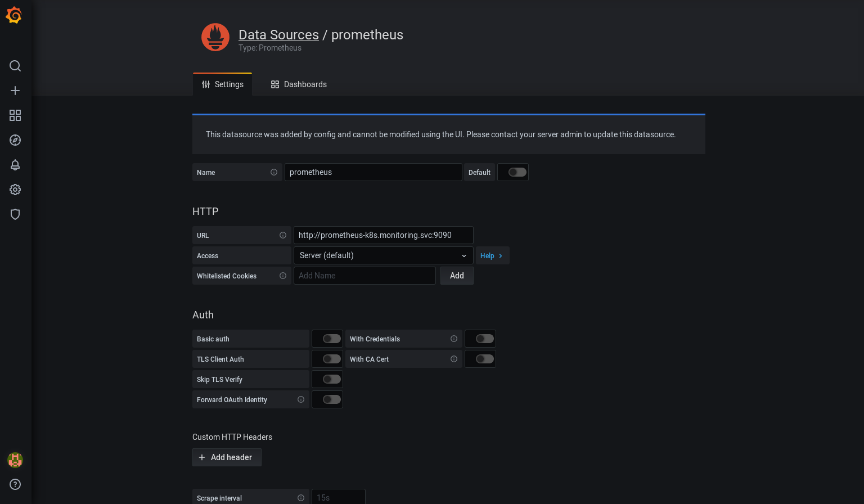Click the Scrape interval input field

click(339, 497)
